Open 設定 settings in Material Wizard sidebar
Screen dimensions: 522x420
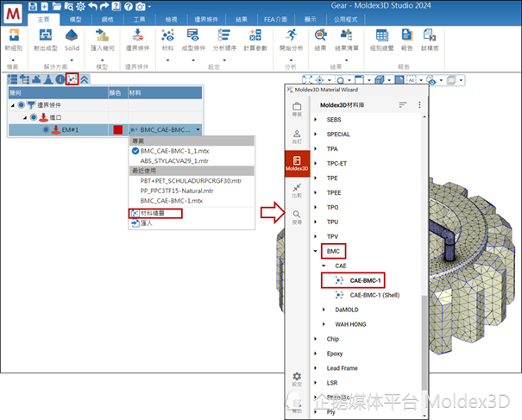[297, 379]
